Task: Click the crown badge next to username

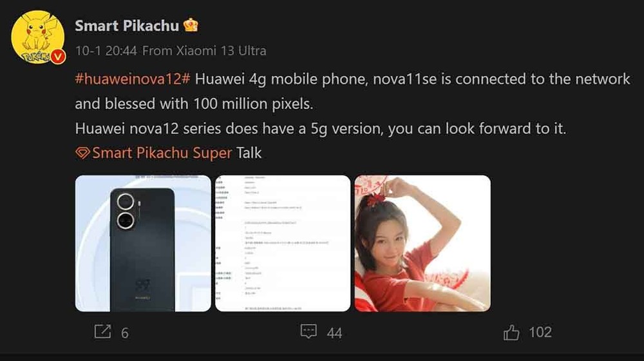Action: click(191, 26)
